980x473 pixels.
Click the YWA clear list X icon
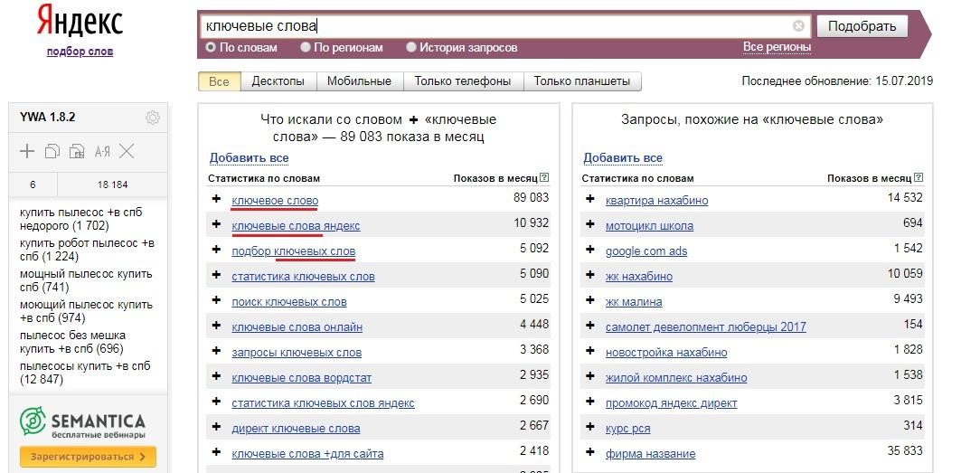click(x=127, y=151)
